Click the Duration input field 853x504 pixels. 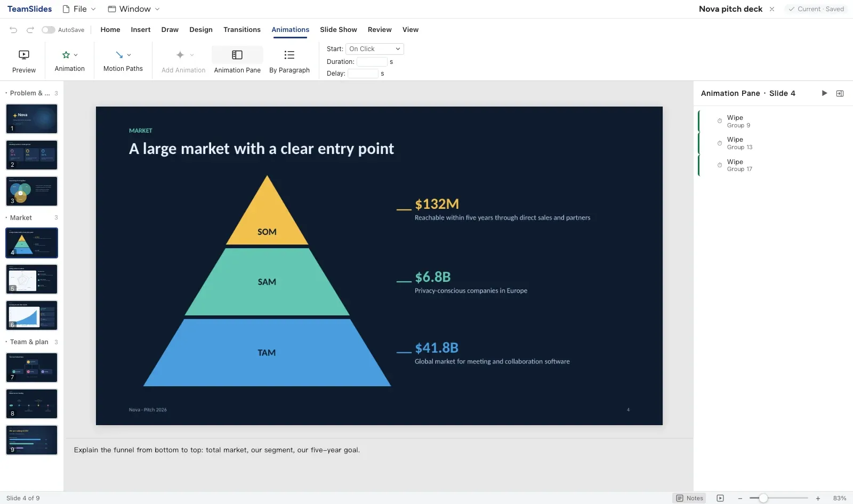372,62
